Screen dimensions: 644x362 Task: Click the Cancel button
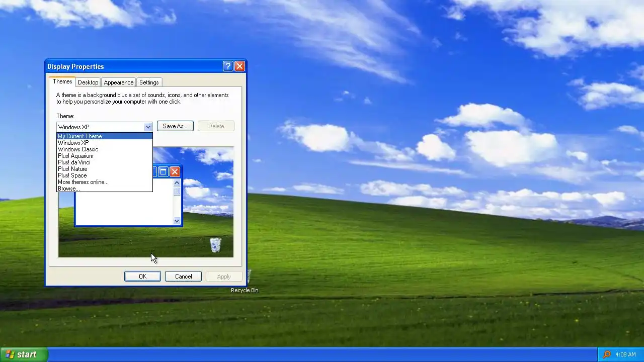pyautogui.click(x=183, y=277)
